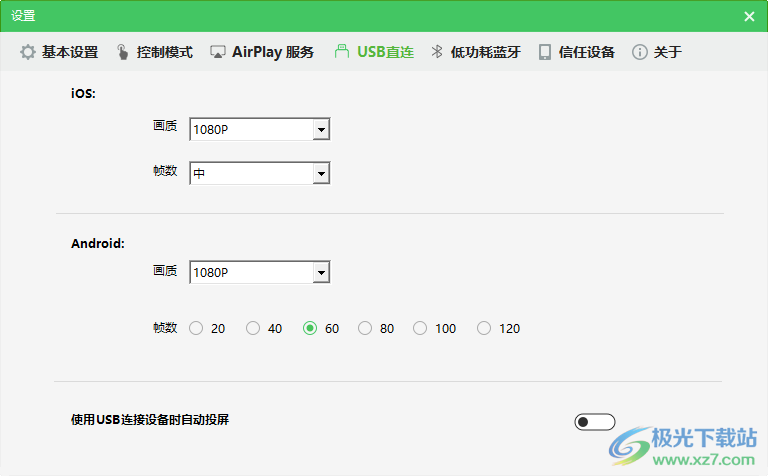Close the 设置 window
The height and width of the screenshot is (476, 768).
tap(749, 16)
